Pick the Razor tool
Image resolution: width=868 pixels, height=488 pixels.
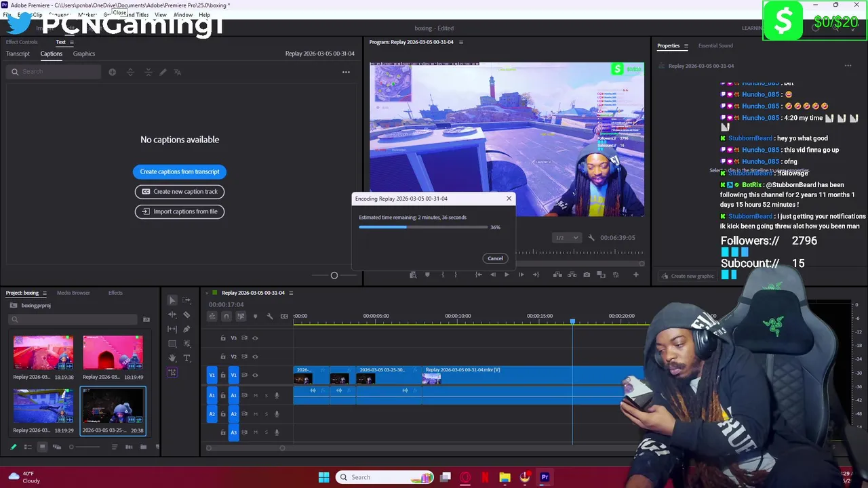(x=186, y=314)
